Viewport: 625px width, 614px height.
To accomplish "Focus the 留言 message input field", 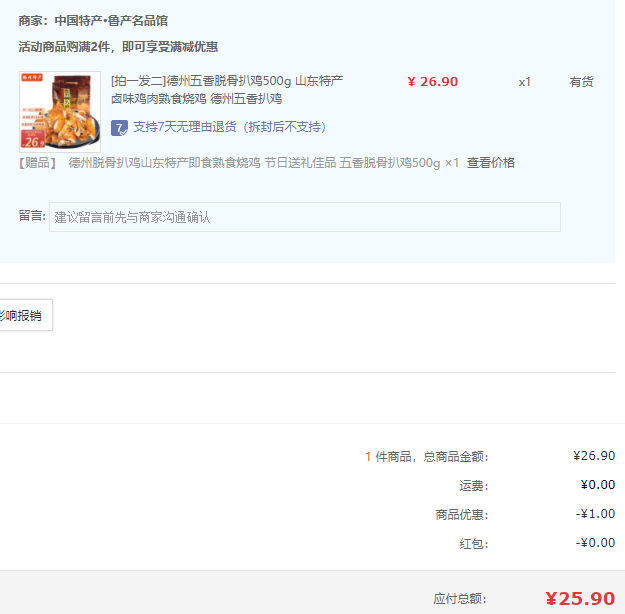I will click(305, 217).
